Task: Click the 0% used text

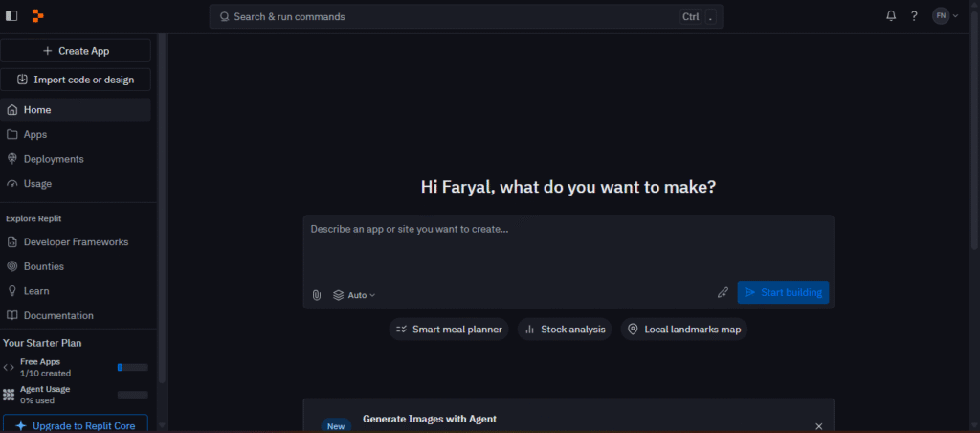Action: point(37,400)
